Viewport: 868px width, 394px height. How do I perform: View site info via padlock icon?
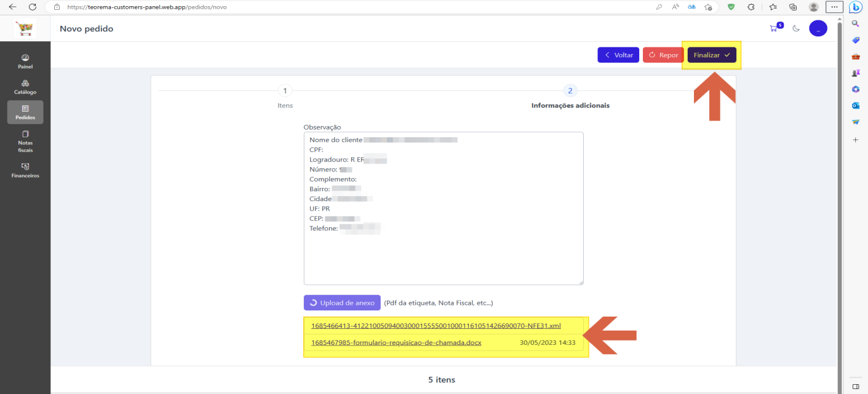pyautogui.click(x=57, y=7)
